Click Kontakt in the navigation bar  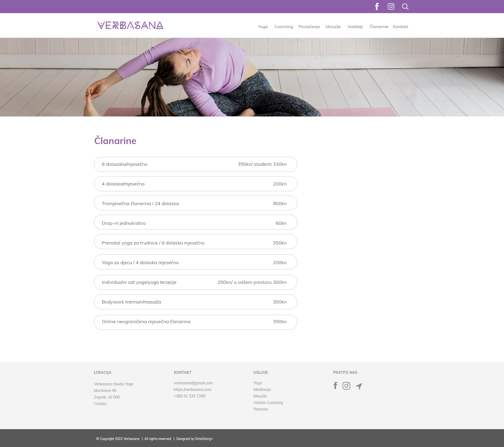pyautogui.click(x=400, y=27)
